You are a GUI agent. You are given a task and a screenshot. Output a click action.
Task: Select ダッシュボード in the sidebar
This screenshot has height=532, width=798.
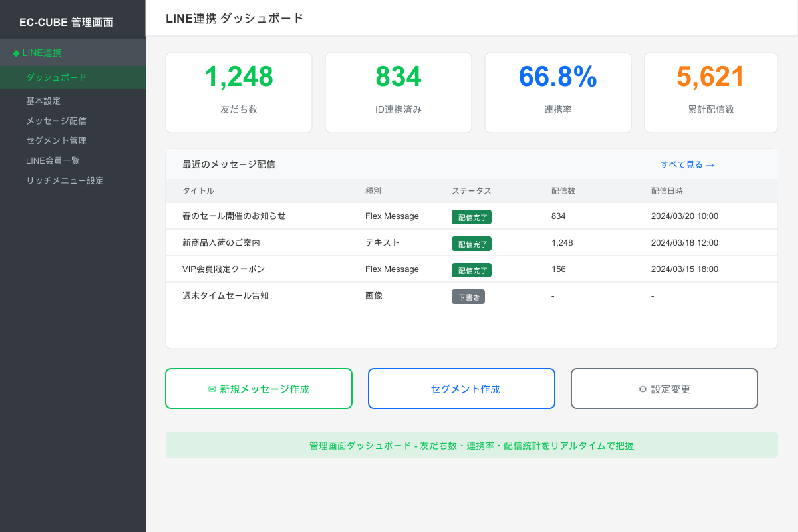(x=73, y=77)
